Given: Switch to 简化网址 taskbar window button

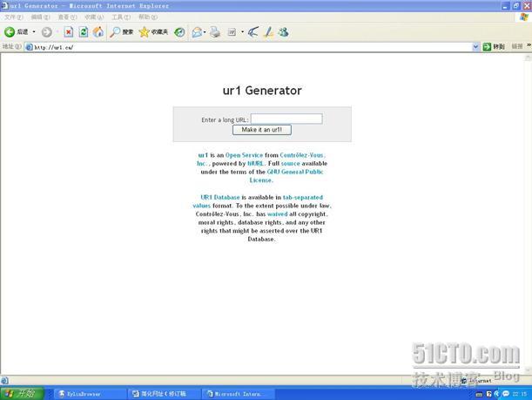Looking at the screenshot, I should pos(165,394).
